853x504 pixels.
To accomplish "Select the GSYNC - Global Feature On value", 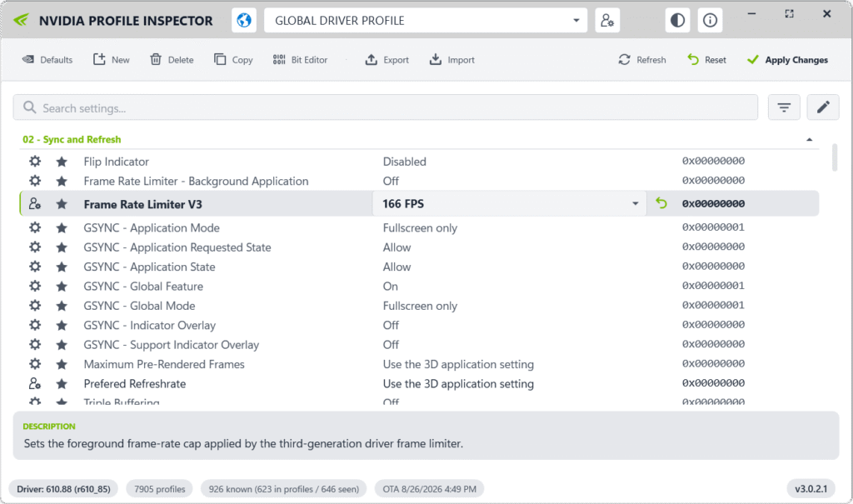I will click(x=390, y=287).
